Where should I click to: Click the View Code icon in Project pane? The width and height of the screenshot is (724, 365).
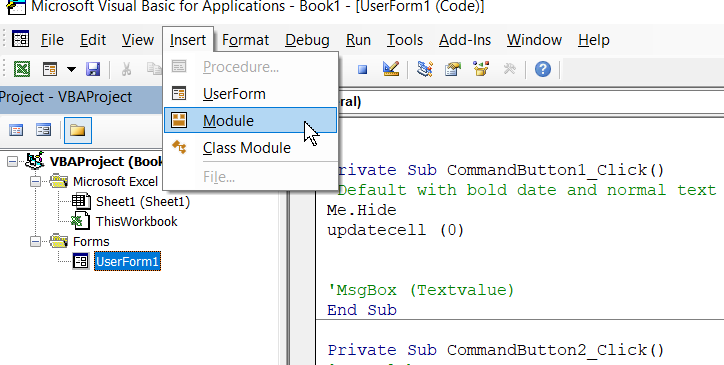point(16,130)
